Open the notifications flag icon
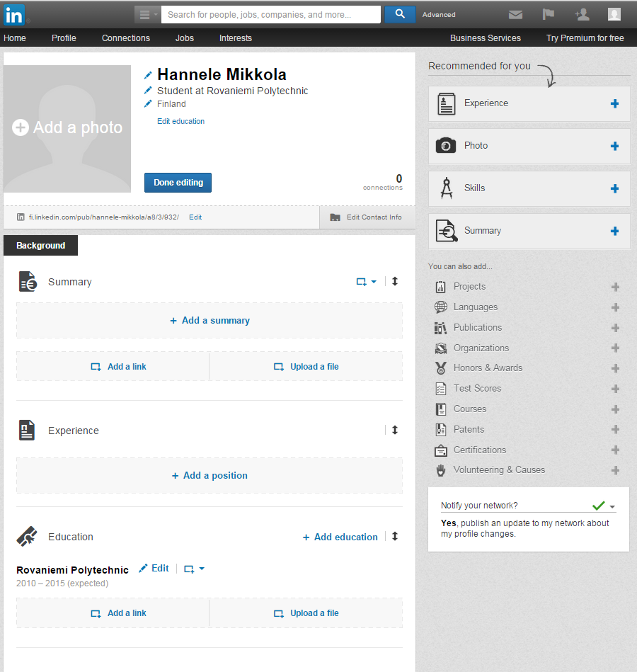 click(548, 15)
